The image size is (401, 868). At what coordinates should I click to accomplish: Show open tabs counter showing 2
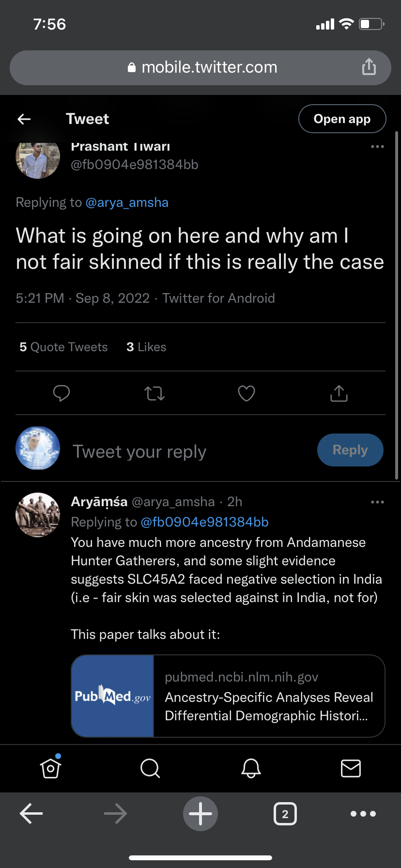point(285,814)
